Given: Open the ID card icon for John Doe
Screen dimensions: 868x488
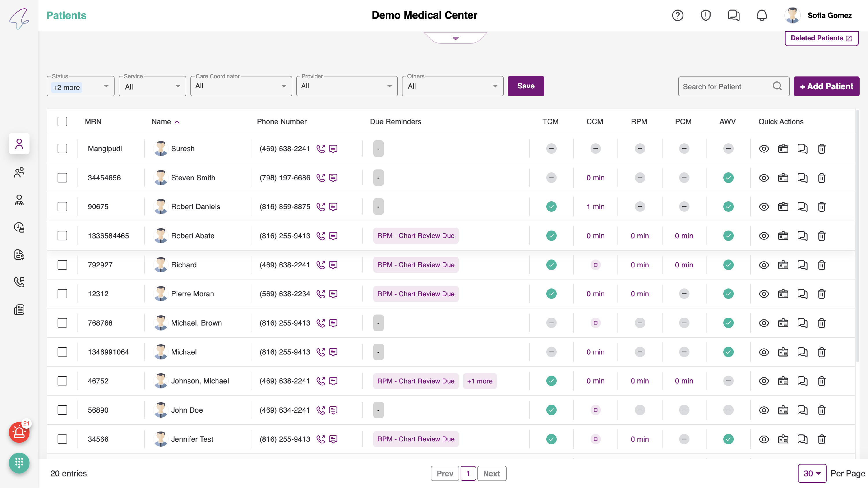Looking at the screenshot, I should click(x=783, y=410).
